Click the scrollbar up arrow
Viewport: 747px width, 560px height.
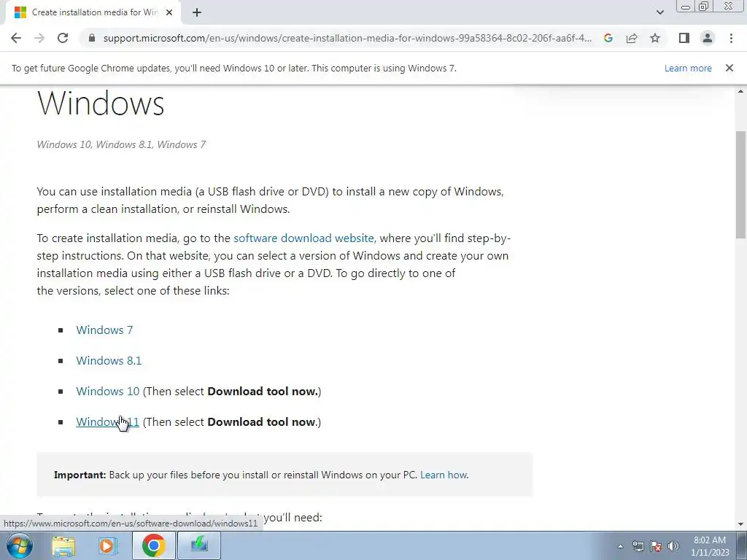pos(740,91)
